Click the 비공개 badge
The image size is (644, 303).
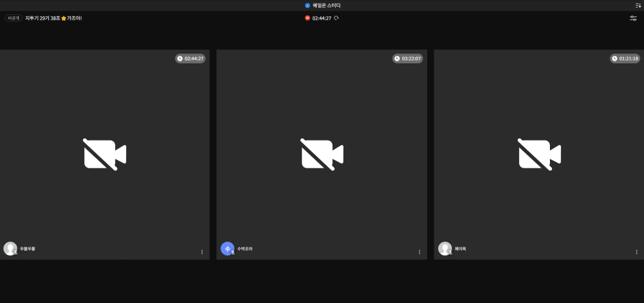coord(13,18)
